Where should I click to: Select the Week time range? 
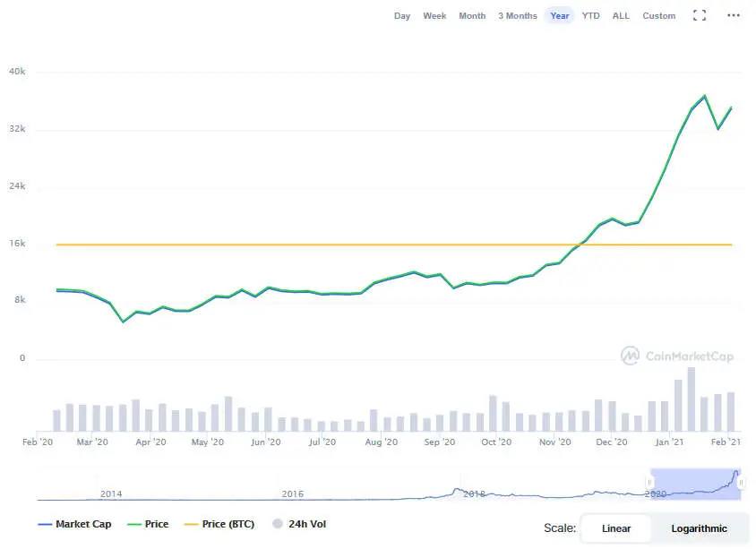[434, 16]
